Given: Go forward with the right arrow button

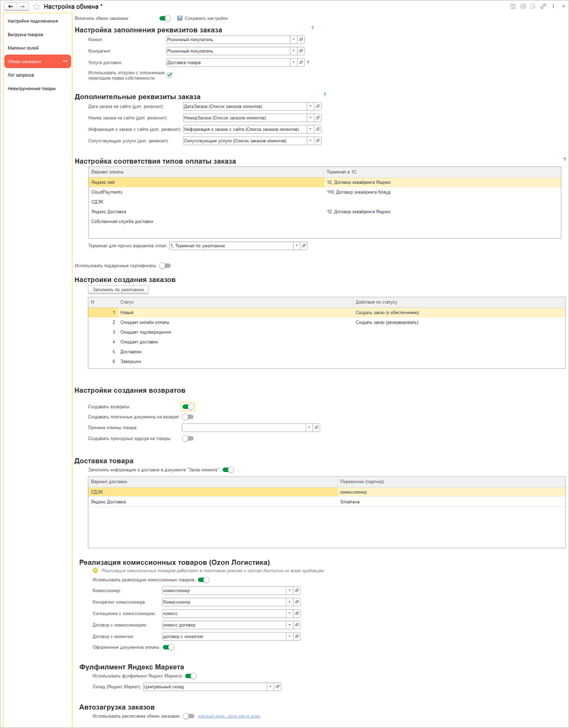Looking at the screenshot, I should [22, 7].
